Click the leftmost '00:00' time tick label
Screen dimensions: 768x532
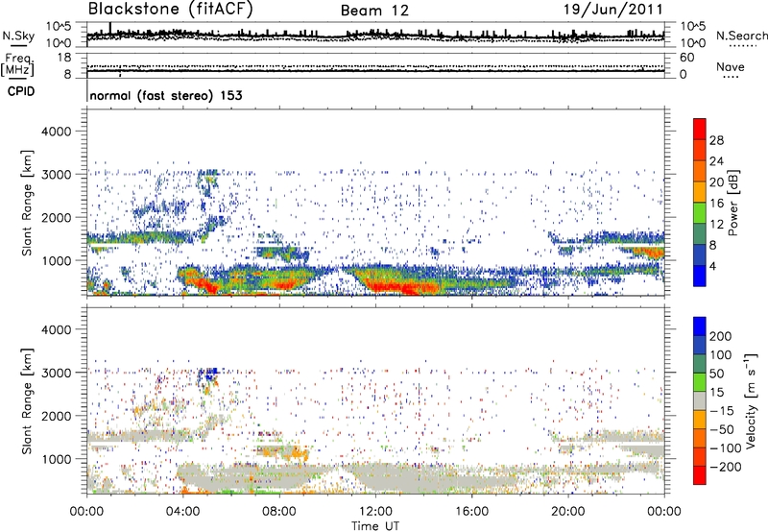point(87,512)
